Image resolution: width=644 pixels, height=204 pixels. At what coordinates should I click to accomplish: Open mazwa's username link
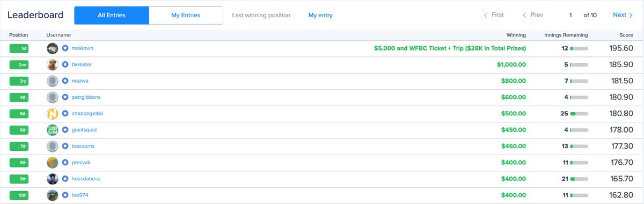80,81
